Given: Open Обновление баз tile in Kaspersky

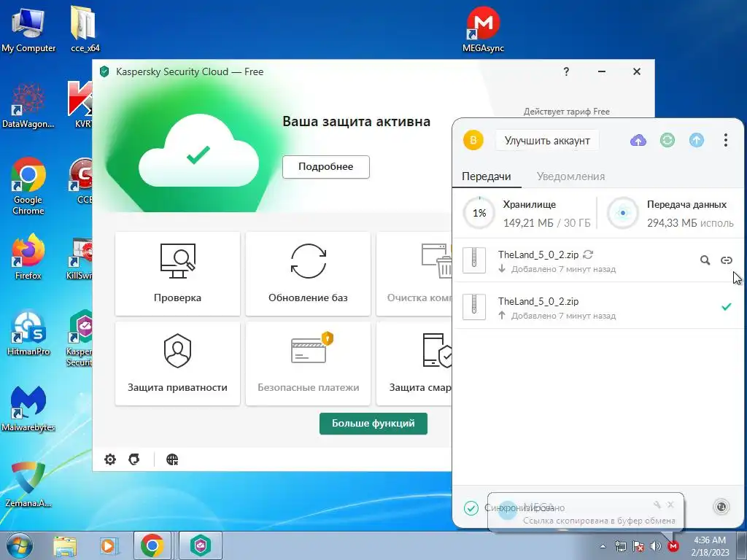Looking at the screenshot, I should pyautogui.click(x=308, y=274).
